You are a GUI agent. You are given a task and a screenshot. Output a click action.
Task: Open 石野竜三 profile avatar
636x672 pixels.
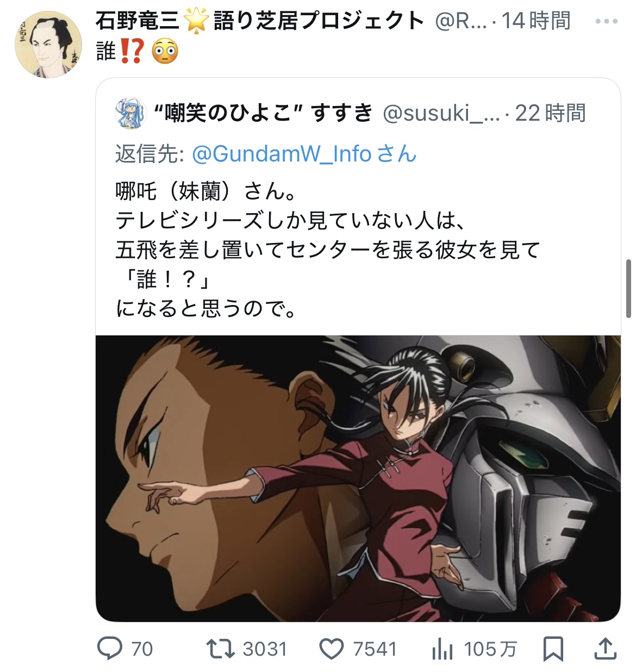coord(48,45)
